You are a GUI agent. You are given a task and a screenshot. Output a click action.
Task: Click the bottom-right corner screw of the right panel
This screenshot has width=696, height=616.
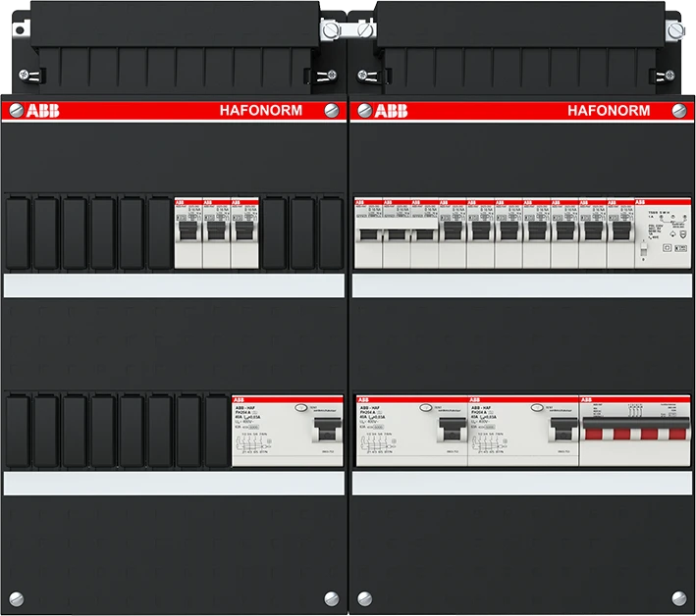pyautogui.click(x=681, y=596)
